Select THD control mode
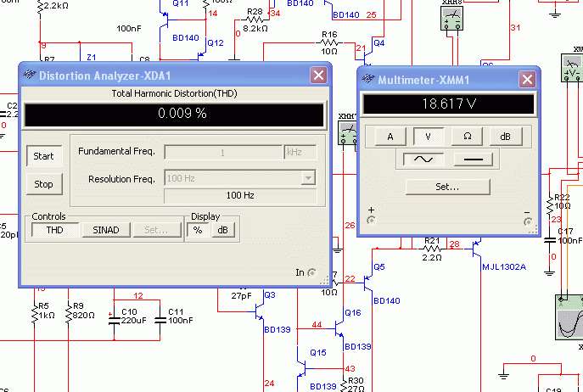This screenshot has width=583, height=392. coord(55,230)
